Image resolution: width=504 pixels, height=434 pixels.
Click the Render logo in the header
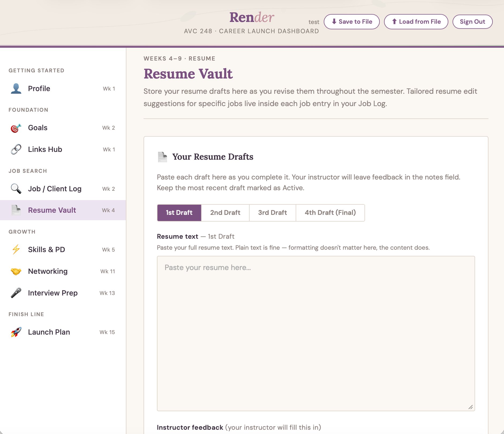click(x=252, y=18)
